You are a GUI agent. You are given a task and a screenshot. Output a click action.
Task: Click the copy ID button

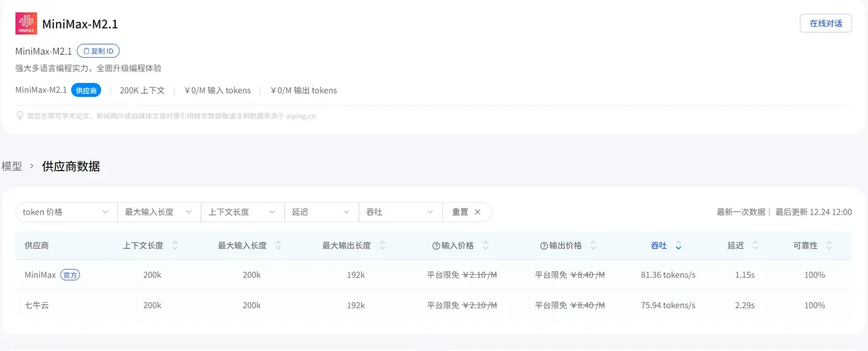coord(98,51)
